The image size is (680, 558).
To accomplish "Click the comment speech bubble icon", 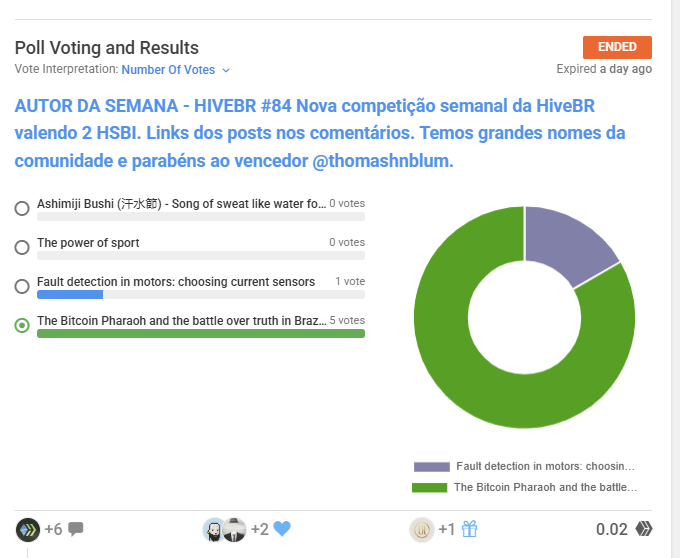I will click(76, 529).
